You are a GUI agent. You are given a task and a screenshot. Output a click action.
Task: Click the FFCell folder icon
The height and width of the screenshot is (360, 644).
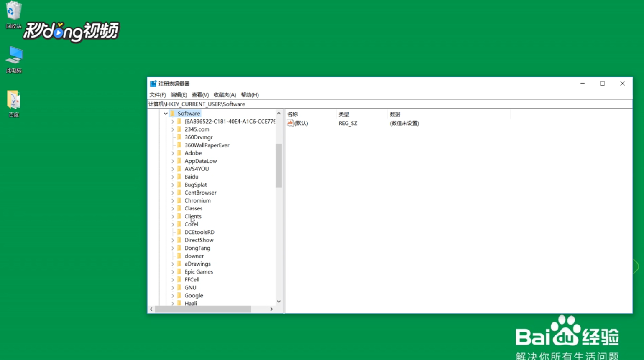tap(180, 280)
